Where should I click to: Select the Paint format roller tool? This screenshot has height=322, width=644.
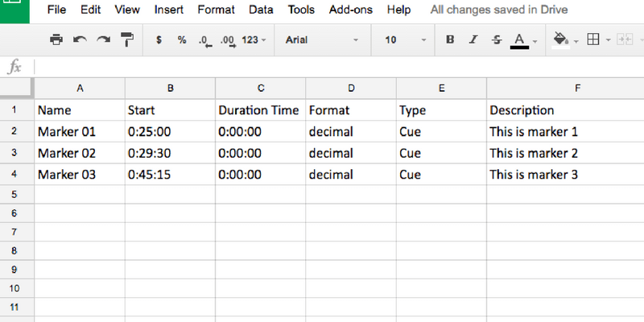pos(127,39)
